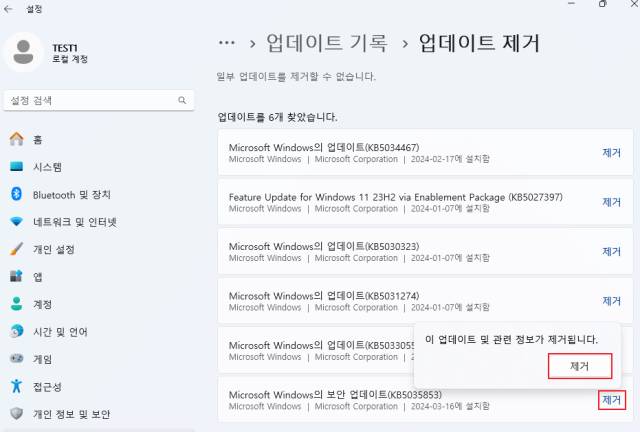Click the 2024-03-16에 설치함 date
Viewport: 640px width, 432px height.
point(450,406)
